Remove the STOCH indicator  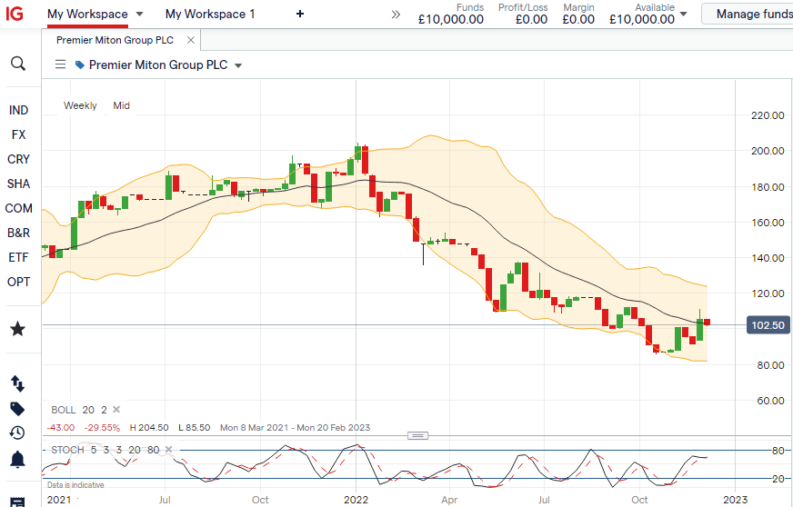point(168,449)
